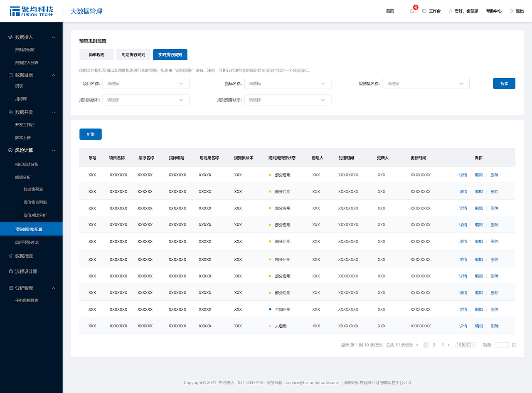Click the 风险计算 sidebar icon

coord(10,151)
